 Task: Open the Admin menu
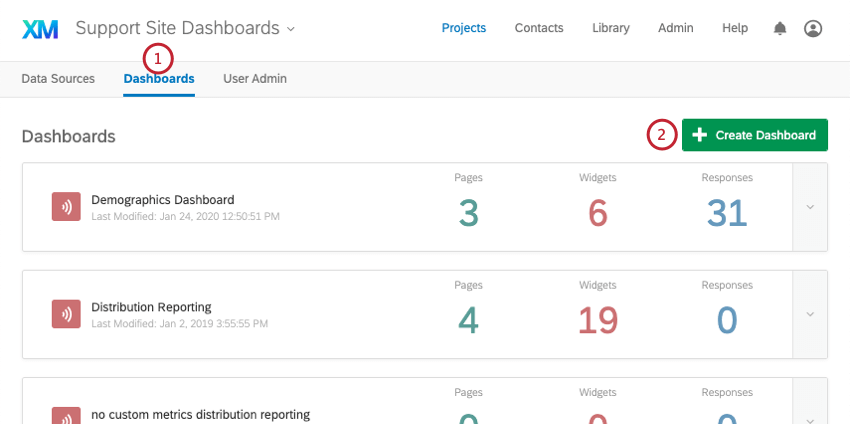point(675,28)
